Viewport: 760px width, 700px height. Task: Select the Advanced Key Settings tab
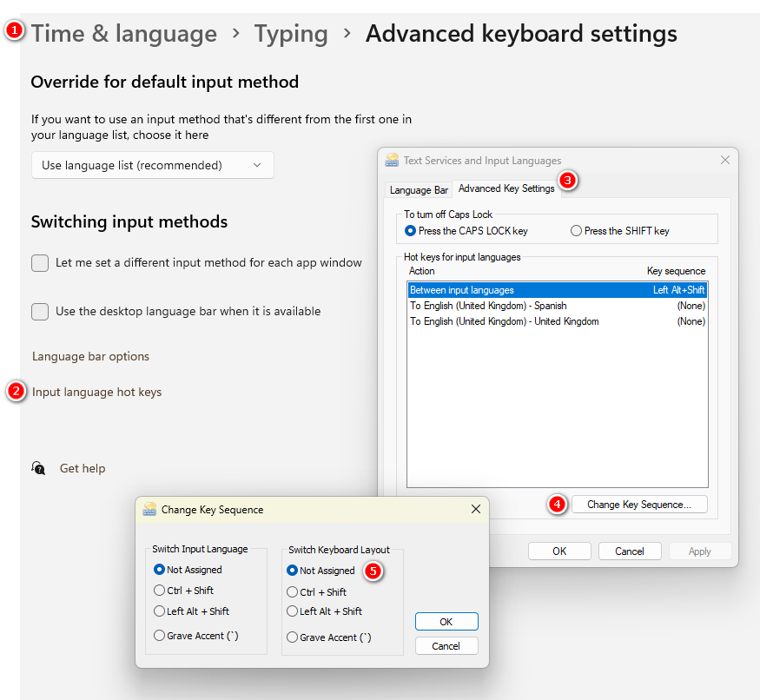(x=506, y=188)
